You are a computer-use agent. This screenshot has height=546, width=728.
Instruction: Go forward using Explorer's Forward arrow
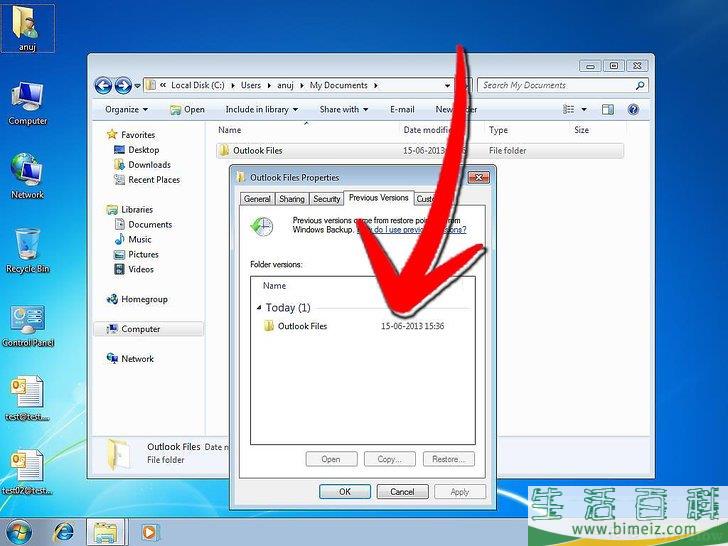click(123, 85)
